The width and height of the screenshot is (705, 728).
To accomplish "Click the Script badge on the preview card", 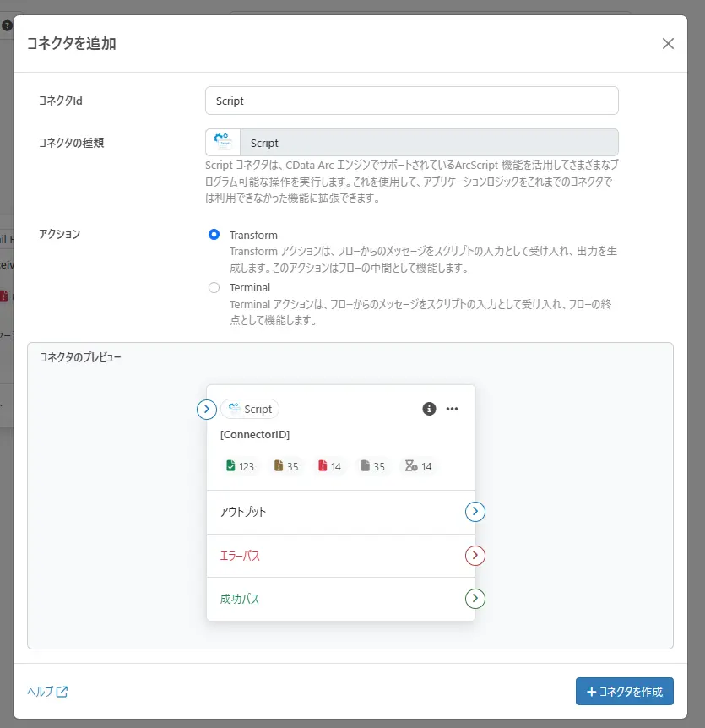I will point(250,409).
